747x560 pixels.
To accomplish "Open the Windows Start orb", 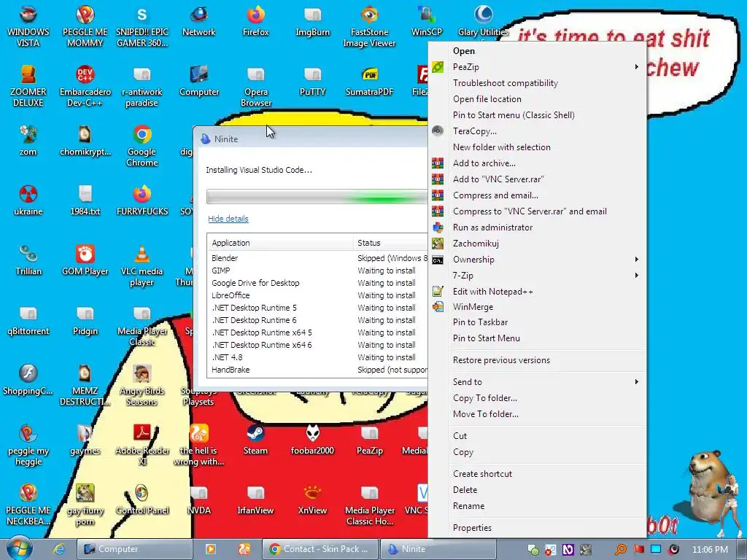I will pyautogui.click(x=19, y=548).
